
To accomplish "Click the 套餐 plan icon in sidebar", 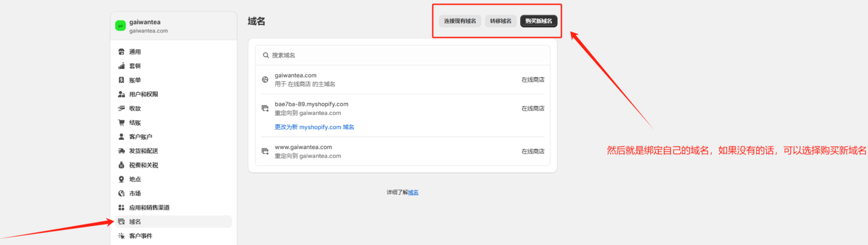I will (x=121, y=66).
